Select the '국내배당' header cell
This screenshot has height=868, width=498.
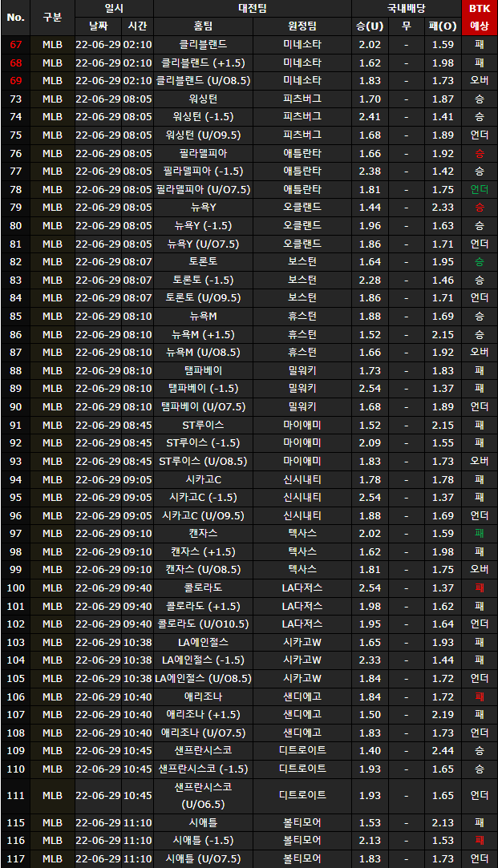pos(406,8)
